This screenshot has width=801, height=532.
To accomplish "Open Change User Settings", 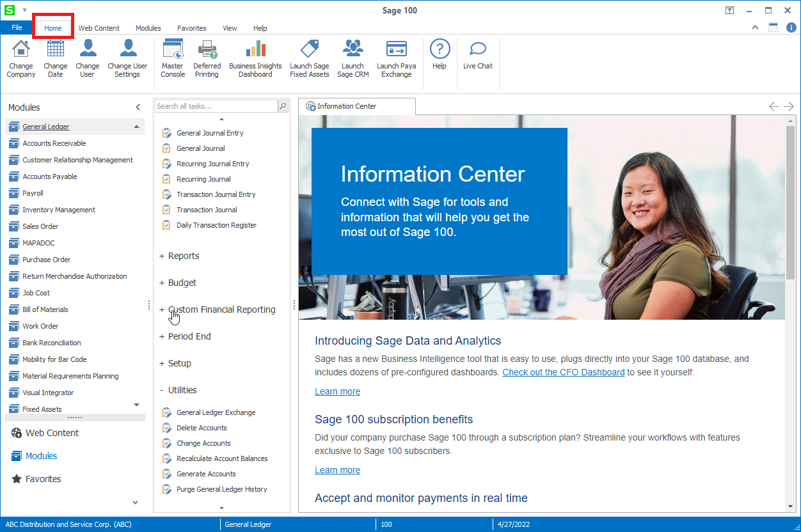I will coord(127,58).
